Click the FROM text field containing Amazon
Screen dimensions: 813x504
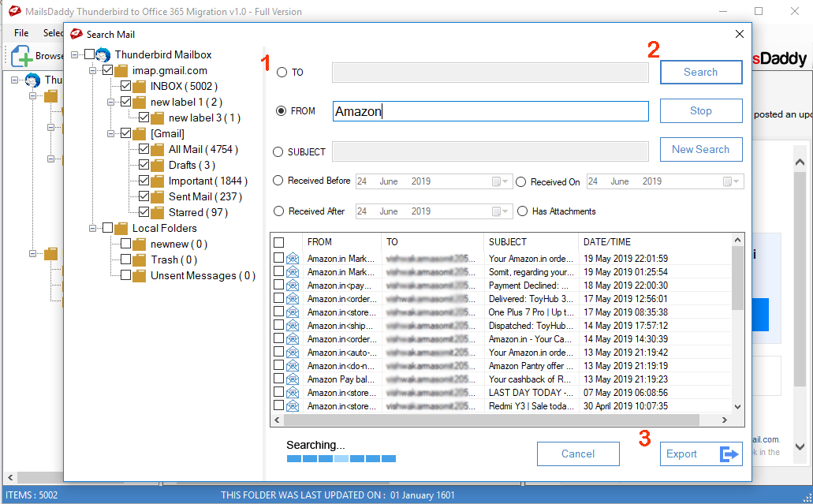(490, 111)
